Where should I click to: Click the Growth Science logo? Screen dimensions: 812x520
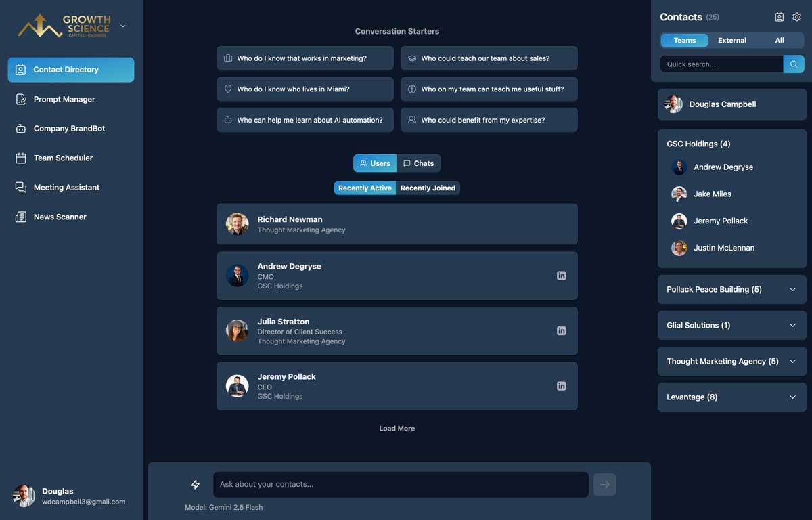click(64, 26)
